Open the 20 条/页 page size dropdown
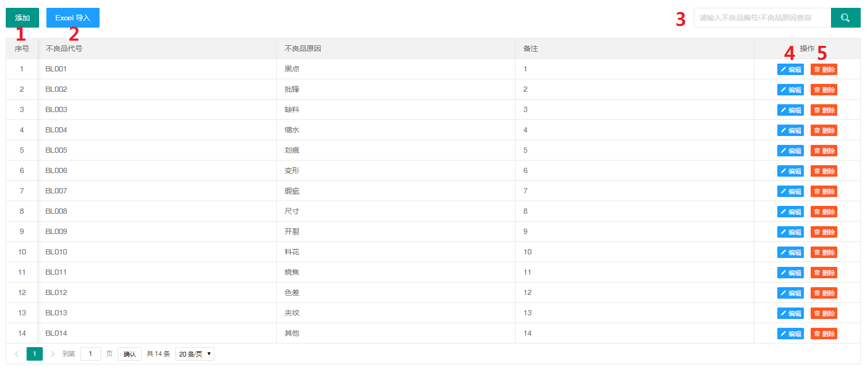The height and width of the screenshot is (369, 868). click(x=194, y=354)
